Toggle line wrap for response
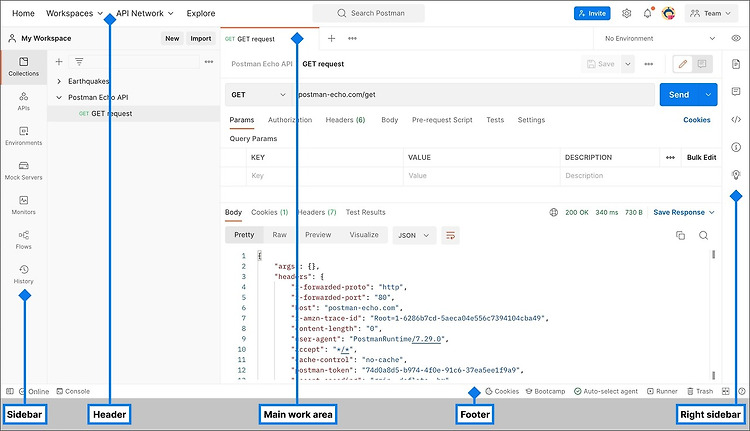 (x=450, y=235)
